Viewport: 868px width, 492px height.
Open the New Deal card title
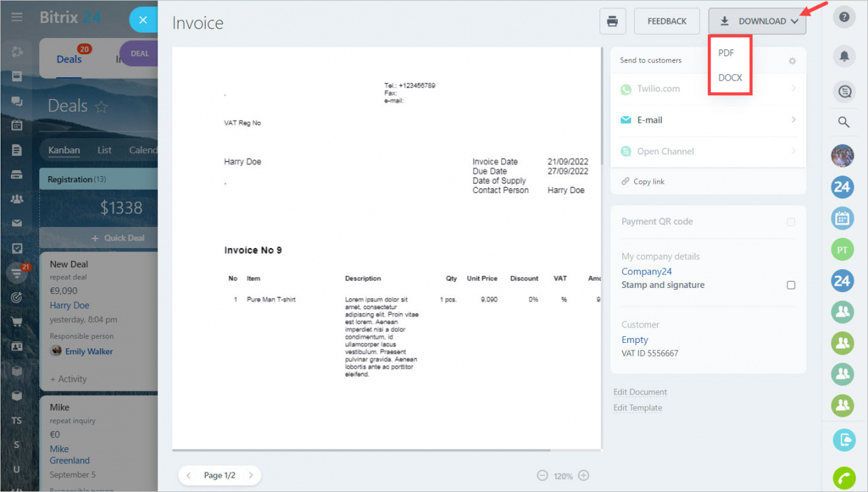click(68, 264)
